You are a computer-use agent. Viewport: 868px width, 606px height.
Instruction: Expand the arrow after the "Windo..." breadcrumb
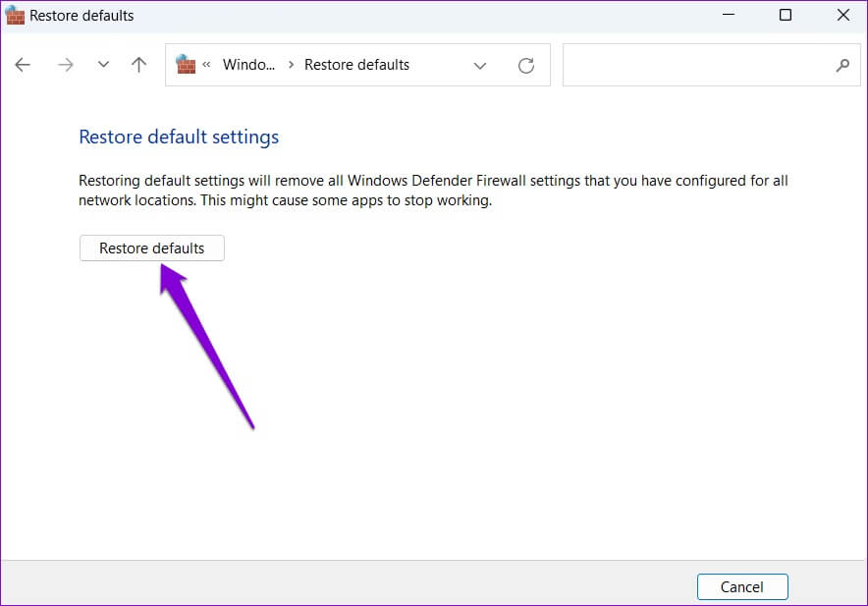(291, 65)
